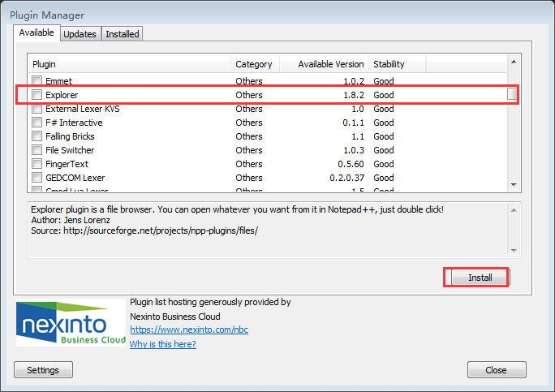555x392 pixels.
Task: Click the 'Author: Jens Lorenz' text
Action: 71,220
